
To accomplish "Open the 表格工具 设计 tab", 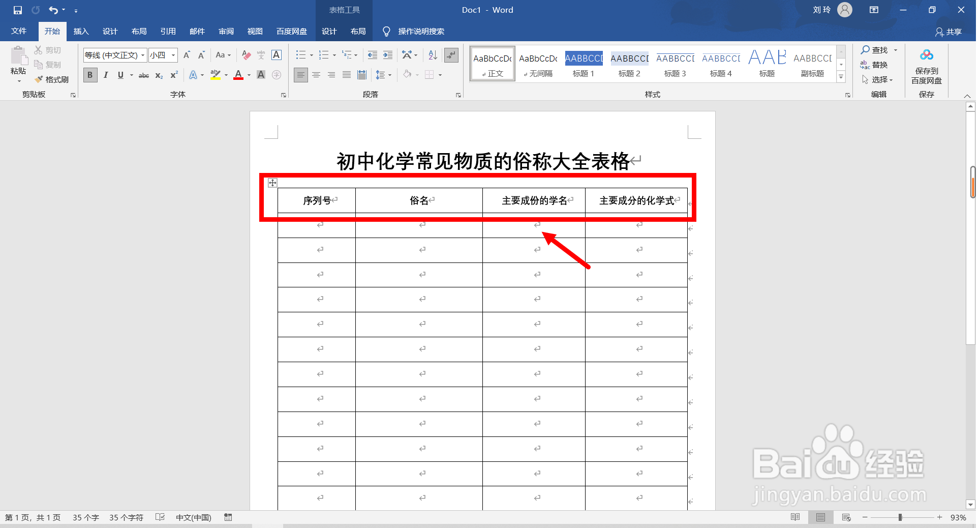I will click(x=329, y=31).
